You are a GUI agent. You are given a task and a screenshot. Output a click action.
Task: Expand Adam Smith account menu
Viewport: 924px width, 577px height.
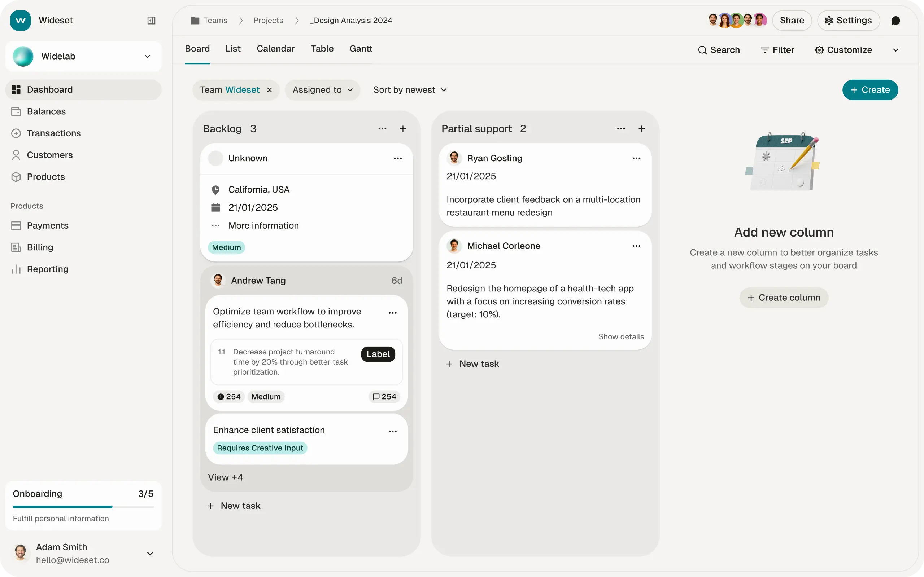click(x=150, y=553)
